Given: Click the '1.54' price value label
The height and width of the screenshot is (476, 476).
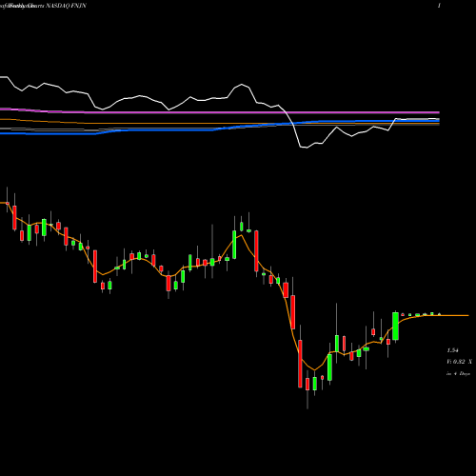Looking at the screenshot, I should point(452,350).
